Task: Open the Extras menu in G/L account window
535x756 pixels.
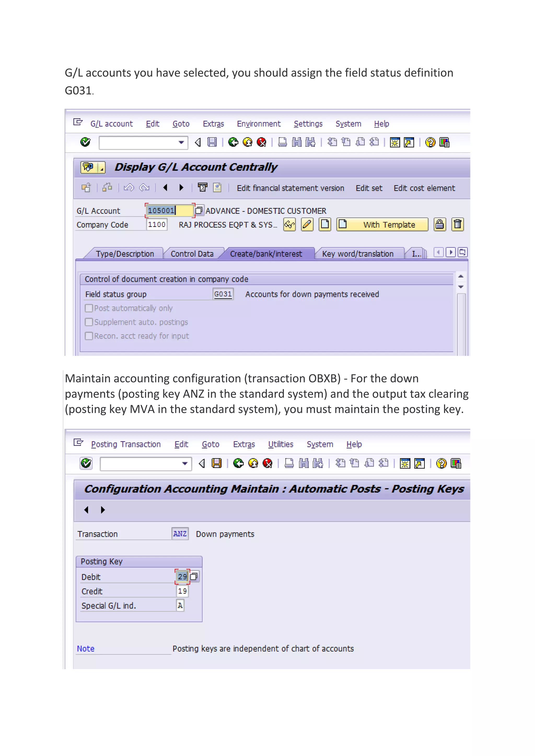Action: 213,124
